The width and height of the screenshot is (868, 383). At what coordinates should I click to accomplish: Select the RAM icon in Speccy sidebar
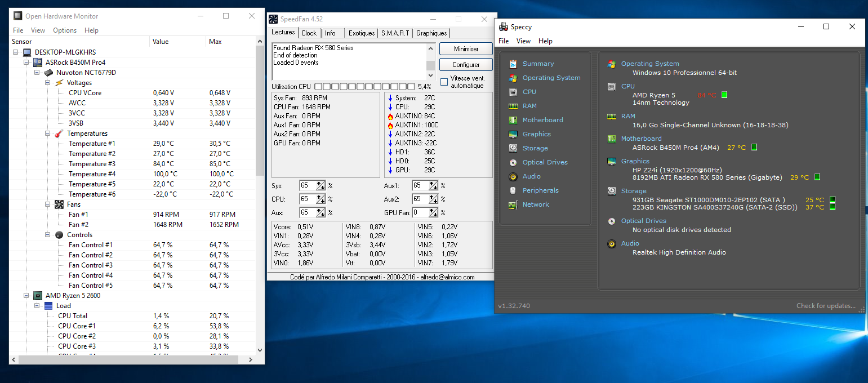click(513, 106)
